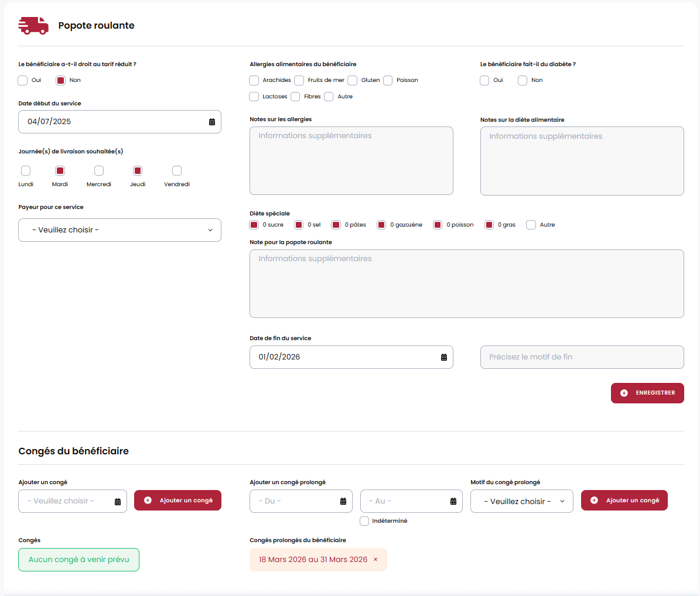Open the Au date calendar picker
The width and height of the screenshot is (700, 596).
click(x=453, y=501)
